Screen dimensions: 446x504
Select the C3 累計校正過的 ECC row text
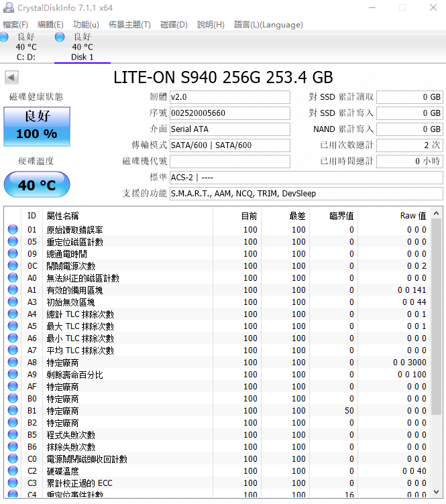tap(79, 483)
